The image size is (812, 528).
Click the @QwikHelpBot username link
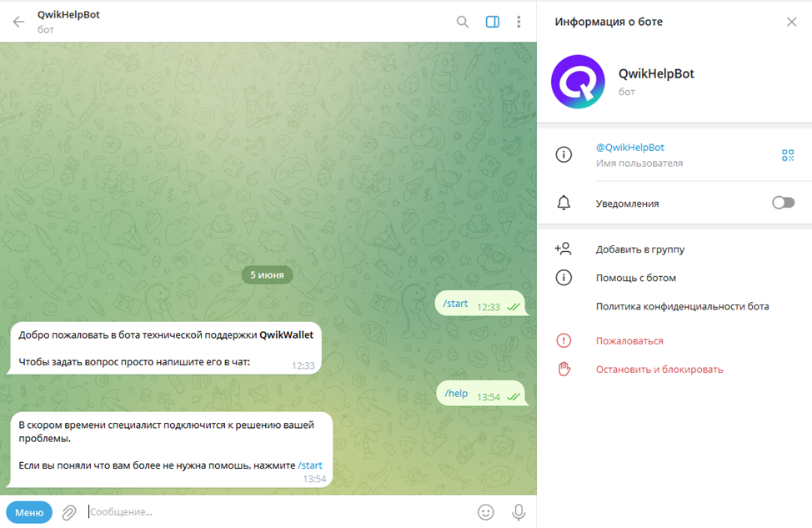[629, 147]
